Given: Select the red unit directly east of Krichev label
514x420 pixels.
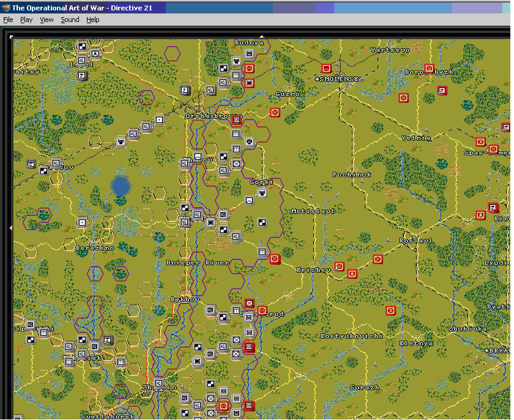Looking at the screenshot, I should coord(339,267).
